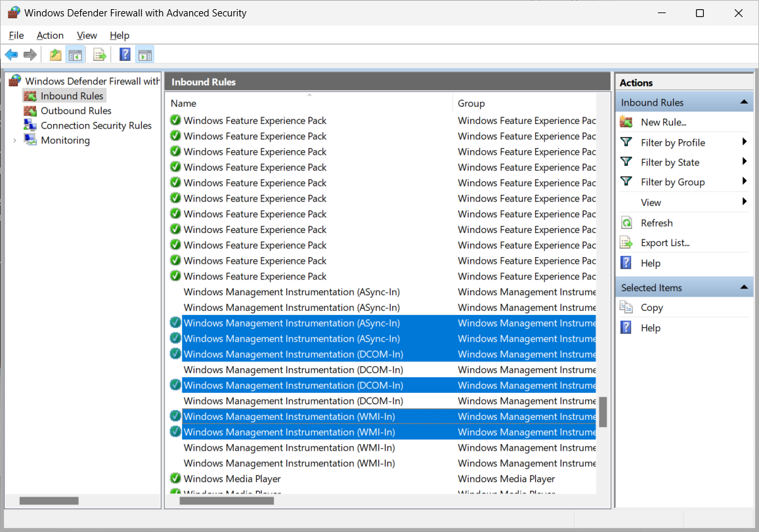Image resolution: width=759 pixels, height=532 pixels.
Task: Click the Export List toolbar icon
Action: coord(100,55)
